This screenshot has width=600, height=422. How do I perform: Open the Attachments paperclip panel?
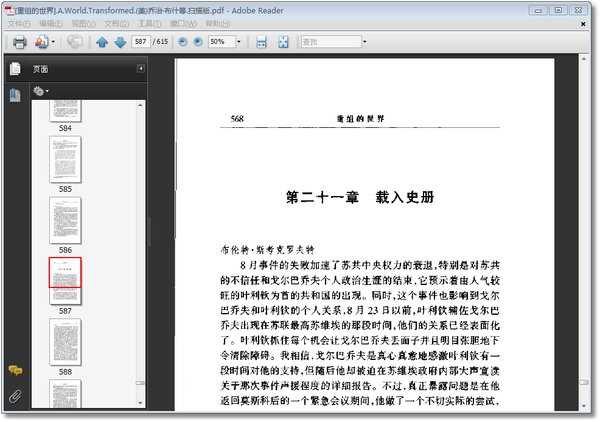[15, 396]
